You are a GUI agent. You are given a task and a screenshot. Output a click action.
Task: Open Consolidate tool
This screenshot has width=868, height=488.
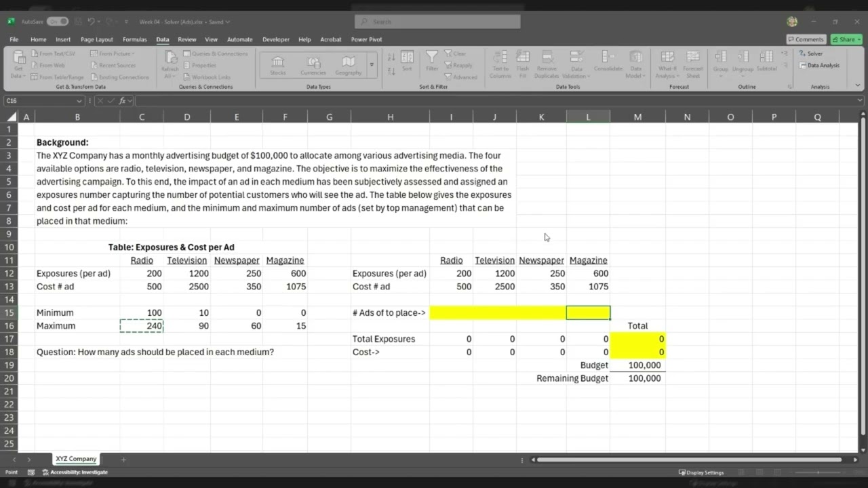[x=608, y=62]
